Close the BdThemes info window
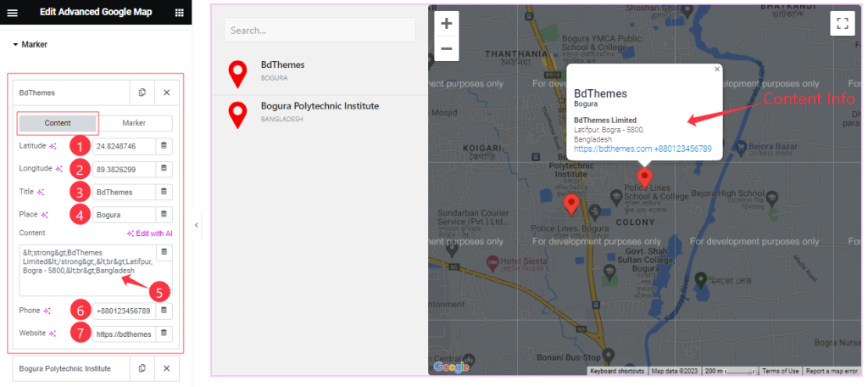This screenshot has height=387, width=868. (717, 70)
